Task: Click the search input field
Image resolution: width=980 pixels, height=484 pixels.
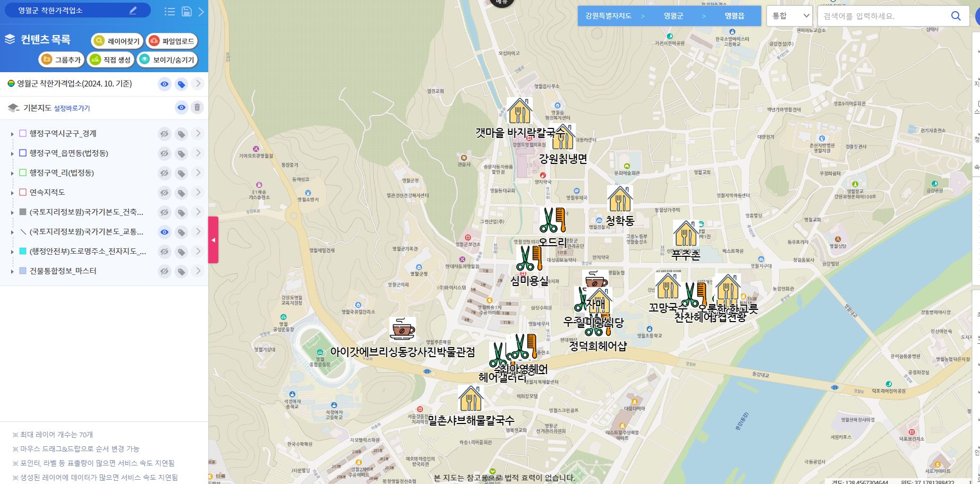Action: point(882,16)
